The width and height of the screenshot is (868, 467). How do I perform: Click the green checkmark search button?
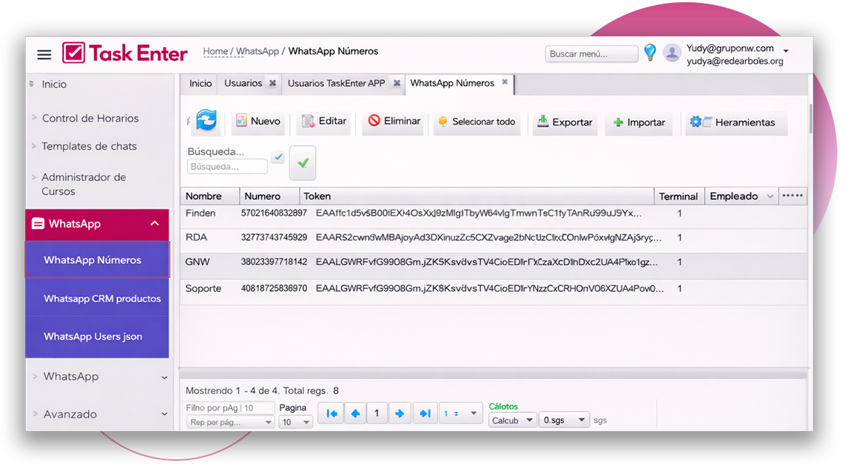pos(303,163)
